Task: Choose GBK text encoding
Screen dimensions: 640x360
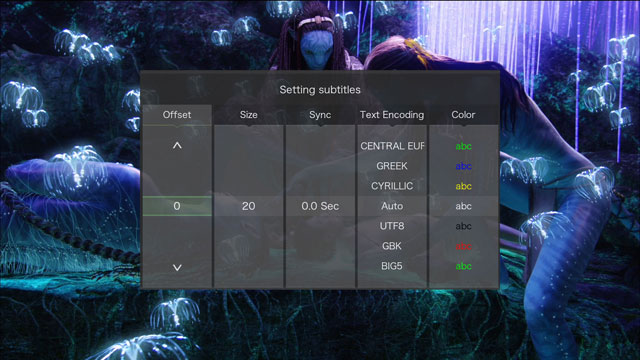Action: tap(392, 246)
